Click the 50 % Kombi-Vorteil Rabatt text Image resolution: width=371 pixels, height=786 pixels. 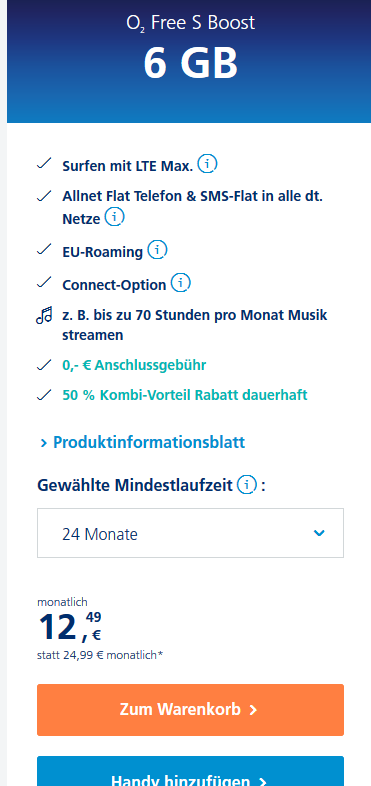(184, 395)
